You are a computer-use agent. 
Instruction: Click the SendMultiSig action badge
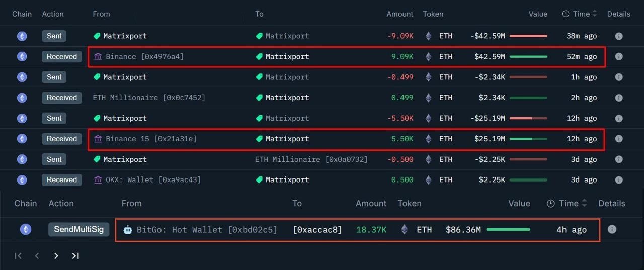78,229
